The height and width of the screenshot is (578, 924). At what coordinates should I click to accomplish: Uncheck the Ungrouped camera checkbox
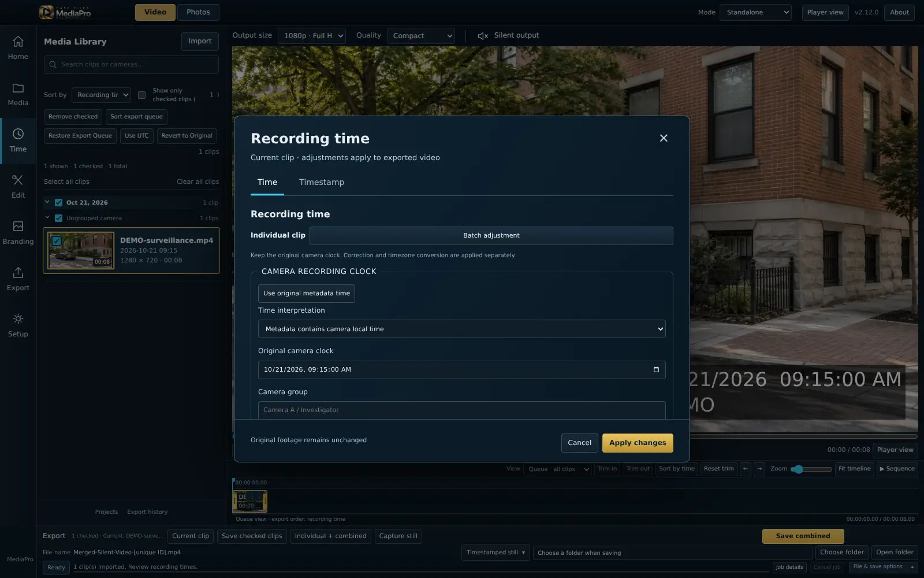[58, 218]
